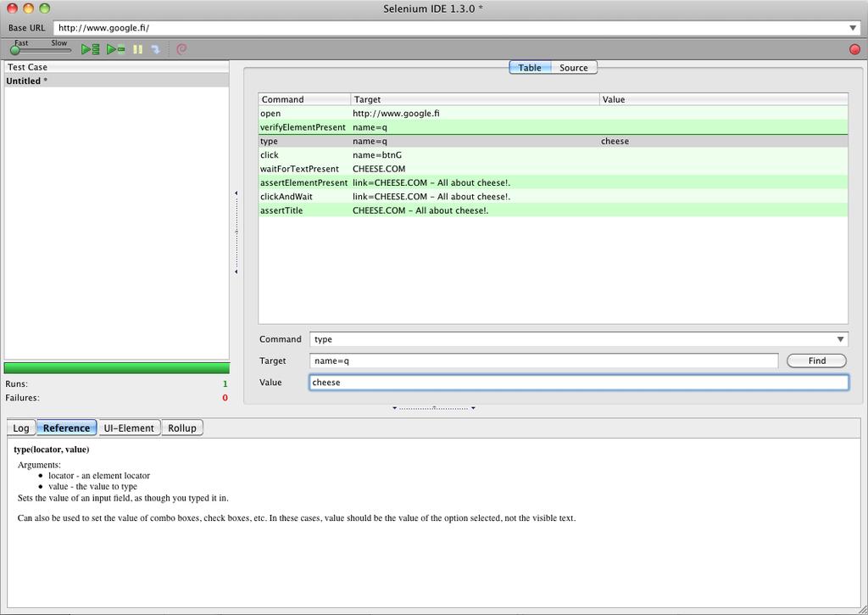Image resolution: width=868 pixels, height=615 pixels.
Task: Expand the Command dropdown arrow
Action: click(840, 339)
